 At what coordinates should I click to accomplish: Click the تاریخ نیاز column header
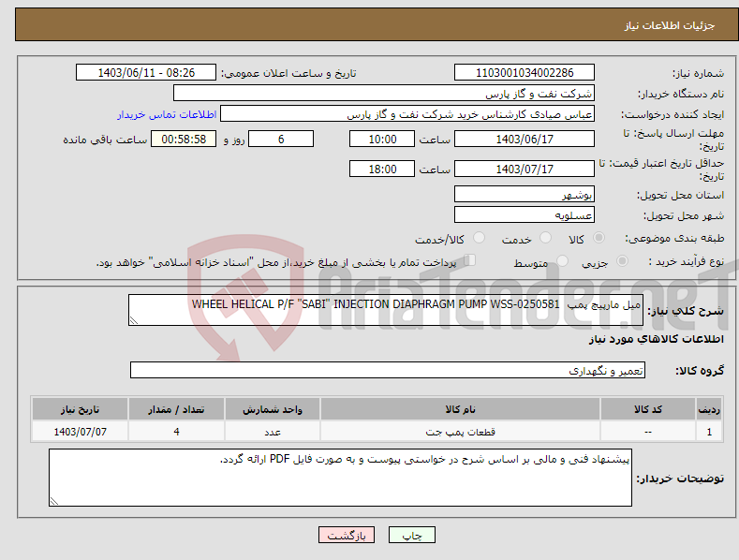81,409
